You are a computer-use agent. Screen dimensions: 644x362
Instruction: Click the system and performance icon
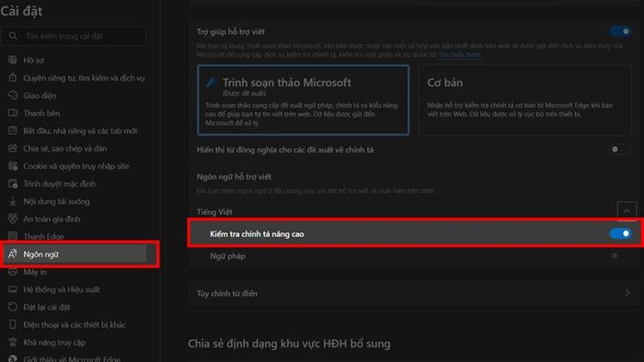click(x=13, y=289)
